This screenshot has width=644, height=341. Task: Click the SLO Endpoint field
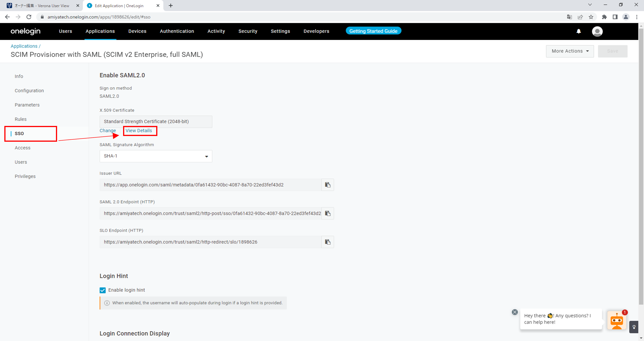(210, 242)
